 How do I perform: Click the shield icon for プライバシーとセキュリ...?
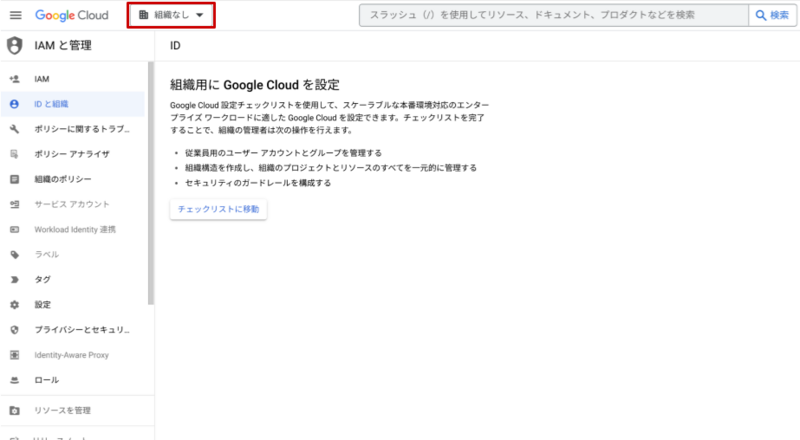click(14, 330)
